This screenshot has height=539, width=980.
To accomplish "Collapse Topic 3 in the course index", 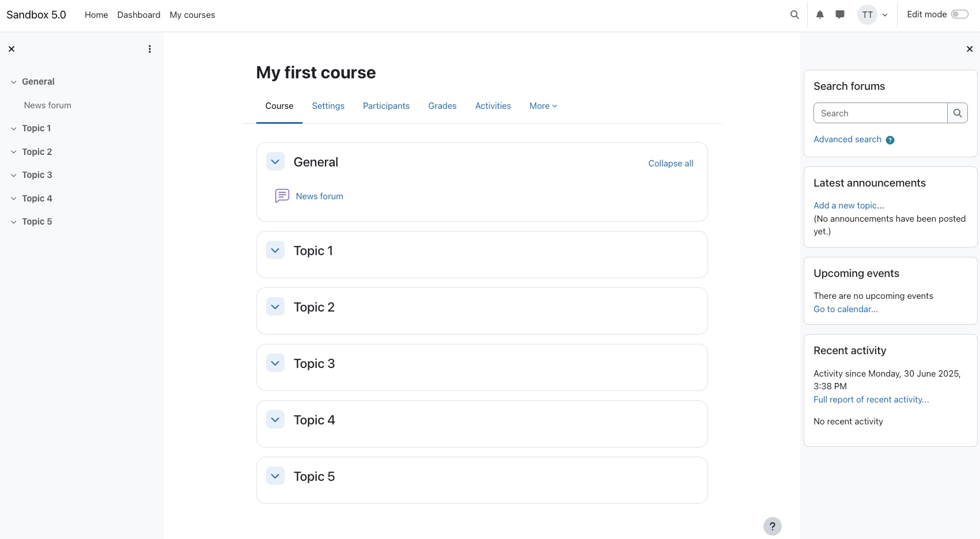I will [x=13, y=174].
